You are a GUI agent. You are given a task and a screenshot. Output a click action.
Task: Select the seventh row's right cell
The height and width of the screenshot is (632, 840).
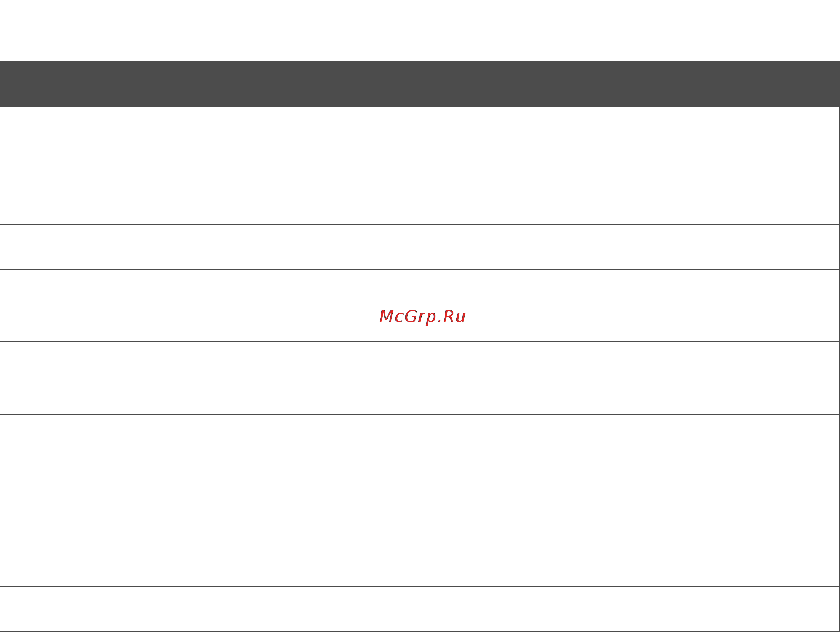coord(543,551)
